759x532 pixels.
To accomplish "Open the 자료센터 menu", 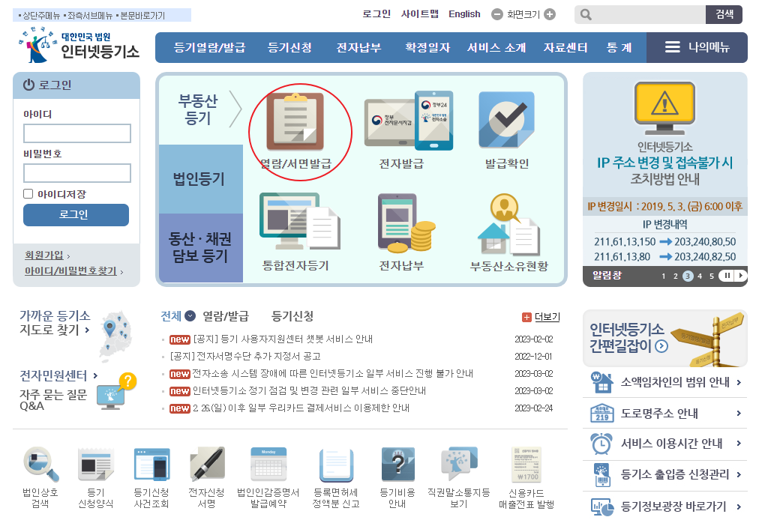I will [565, 47].
